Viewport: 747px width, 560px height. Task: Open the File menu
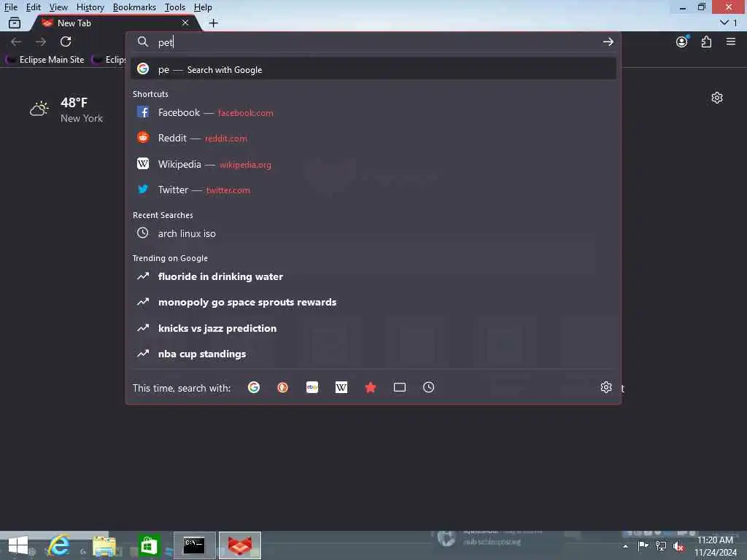point(10,7)
